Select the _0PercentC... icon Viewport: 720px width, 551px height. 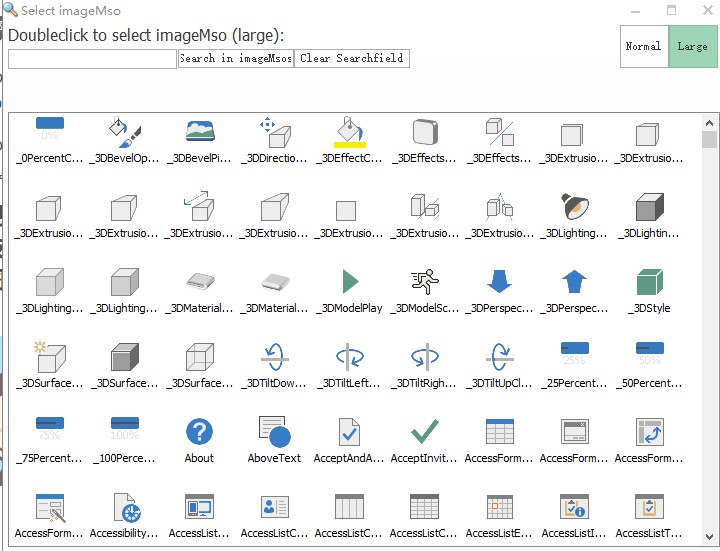pyautogui.click(x=50, y=131)
